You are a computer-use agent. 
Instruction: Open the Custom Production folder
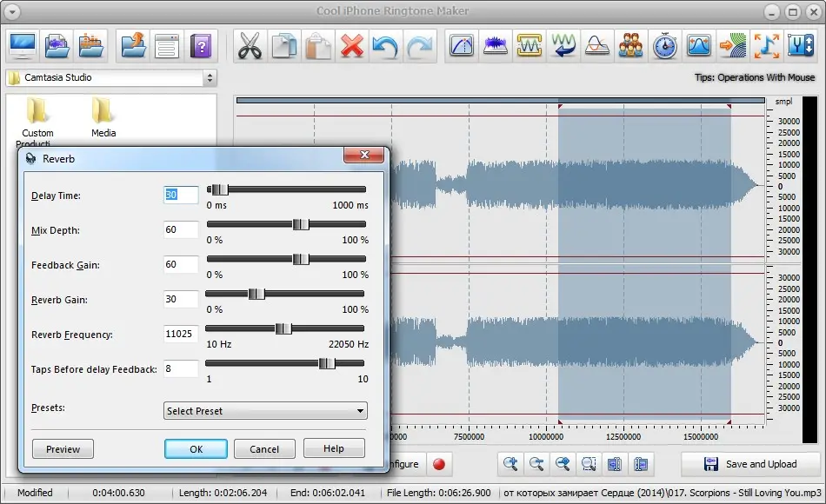point(37,123)
